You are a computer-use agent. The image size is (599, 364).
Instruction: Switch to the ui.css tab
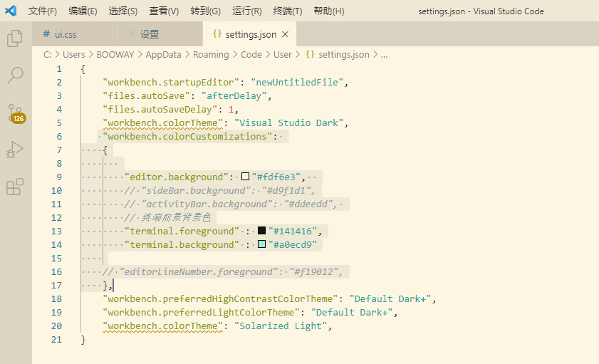(x=75, y=34)
